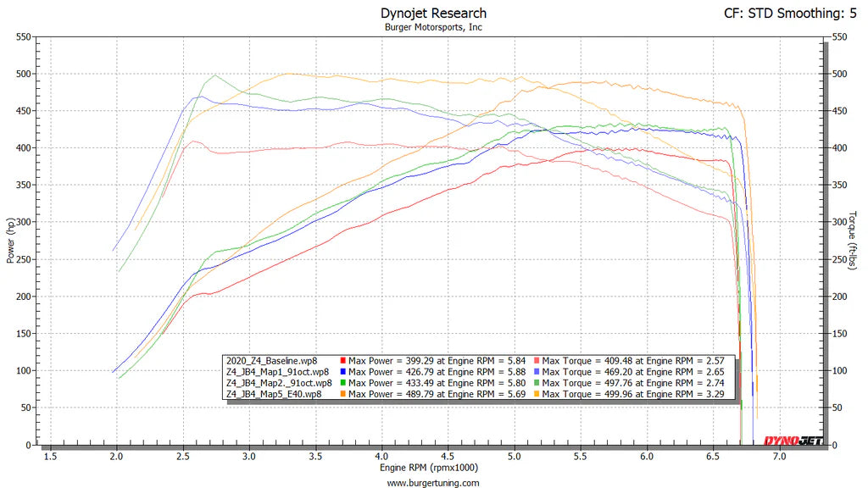The width and height of the screenshot is (868, 488).
Task: Click the light red Max Torque swatch for Baseline
Action: pyautogui.click(x=537, y=360)
